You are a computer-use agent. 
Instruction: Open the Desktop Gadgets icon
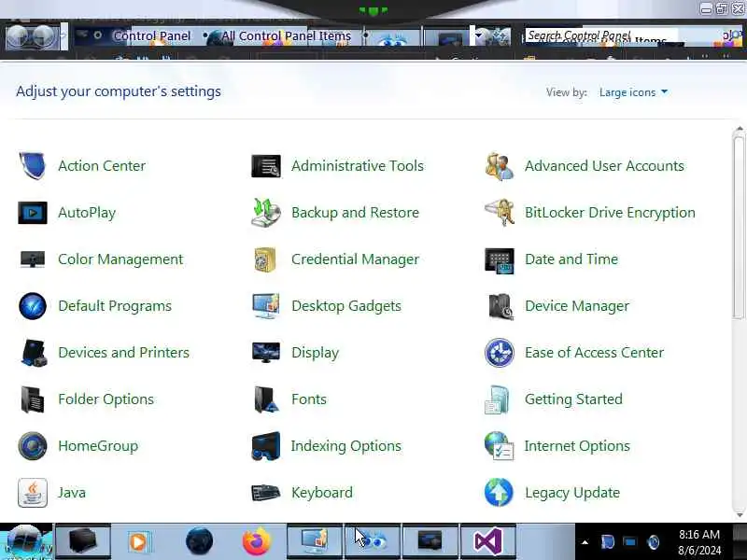point(266,306)
